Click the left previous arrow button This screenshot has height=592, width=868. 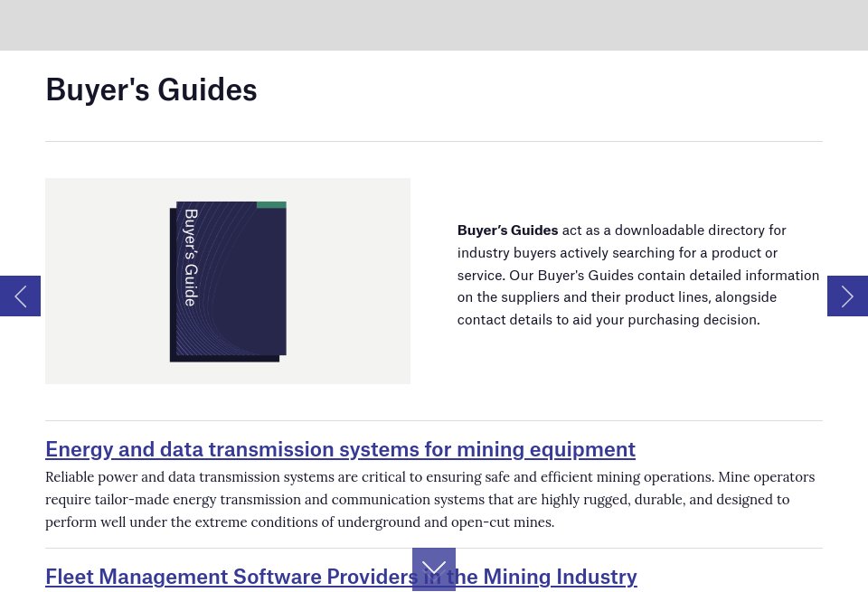20,296
